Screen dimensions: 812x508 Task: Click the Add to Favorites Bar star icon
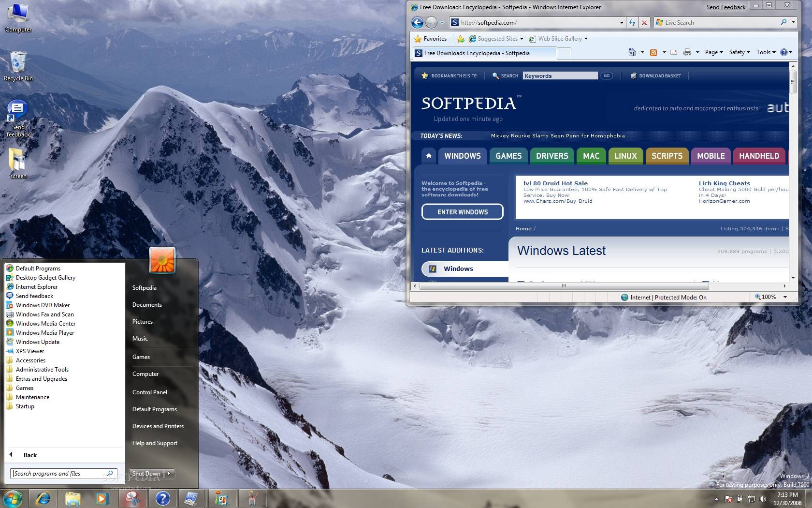tap(461, 39)
